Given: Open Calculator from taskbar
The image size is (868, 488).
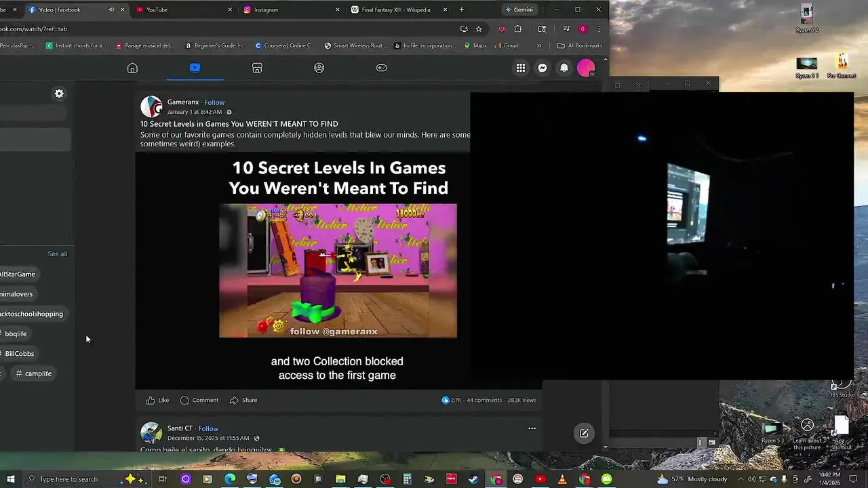Looking at the screenshot, I should click(x=407, y=479).
